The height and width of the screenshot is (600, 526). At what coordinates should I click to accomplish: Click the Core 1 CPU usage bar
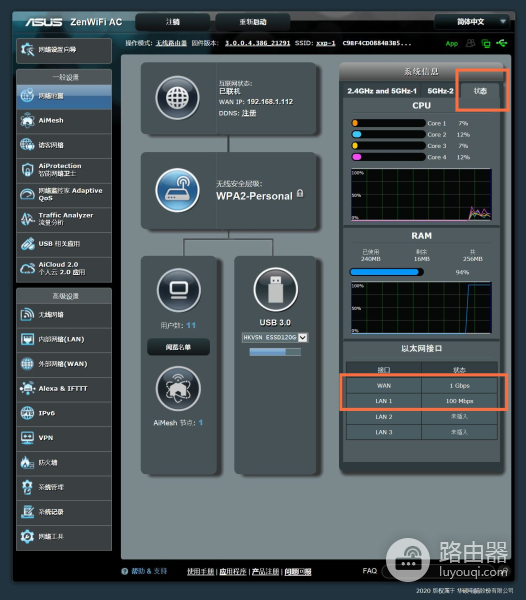388,123
